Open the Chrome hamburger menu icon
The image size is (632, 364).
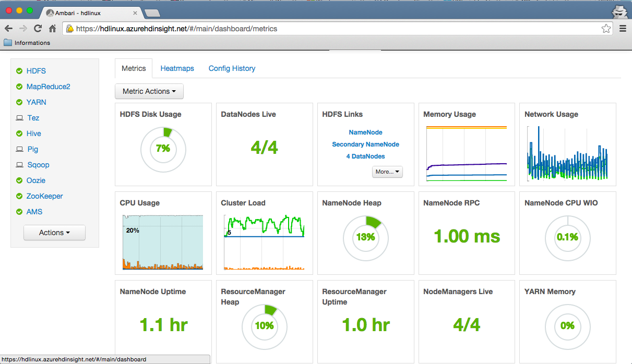tap(623, 29)
